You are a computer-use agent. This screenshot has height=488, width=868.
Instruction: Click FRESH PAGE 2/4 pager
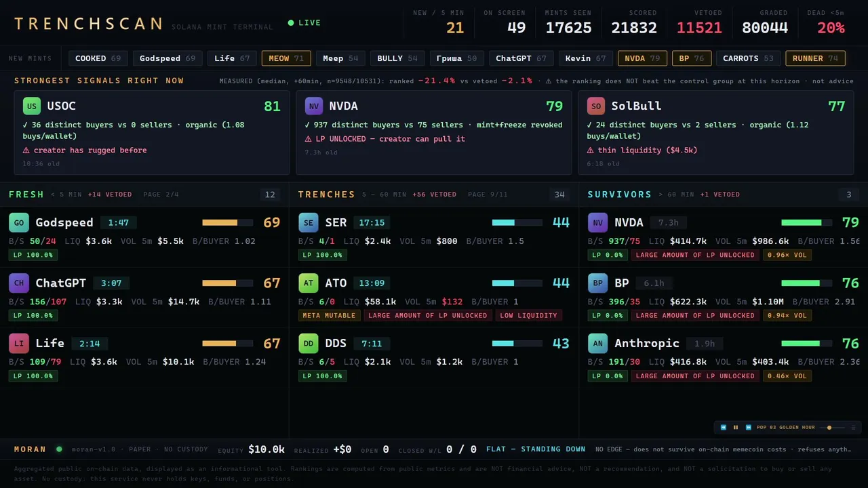[161, 195]
